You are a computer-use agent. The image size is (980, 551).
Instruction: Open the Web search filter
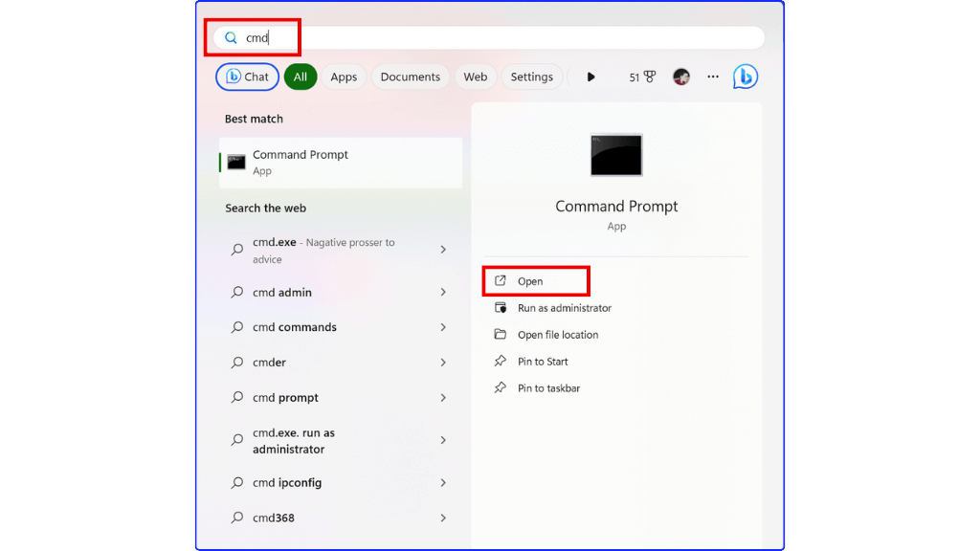476,77
